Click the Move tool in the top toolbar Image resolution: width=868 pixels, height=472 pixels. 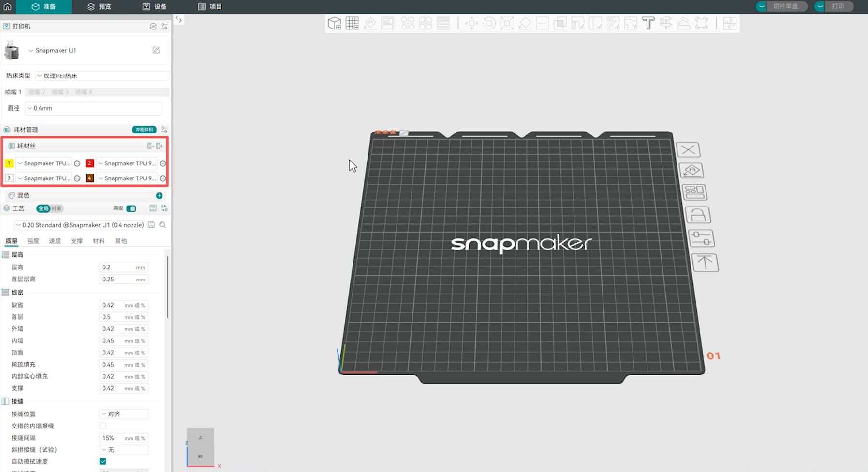point(471,23)
